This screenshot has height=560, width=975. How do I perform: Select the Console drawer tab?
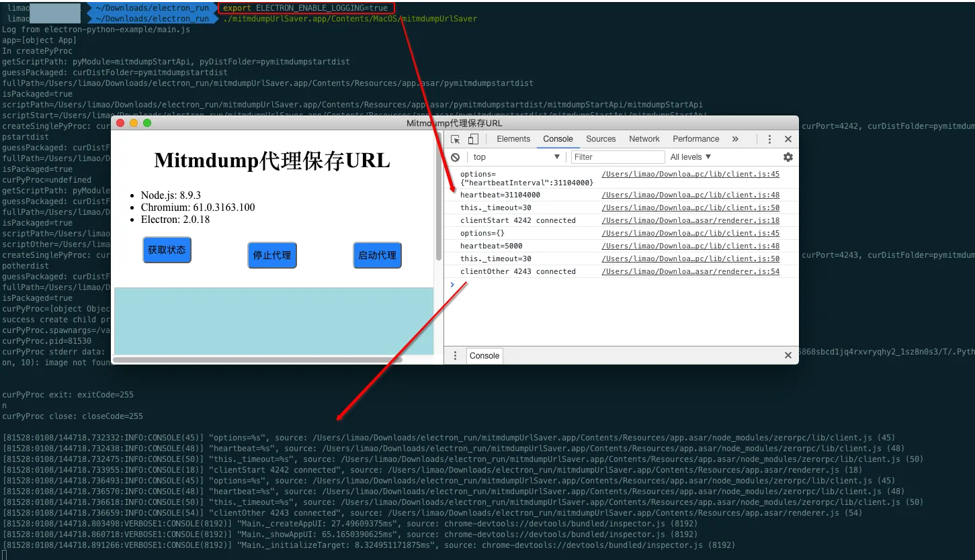coord(484,355)
